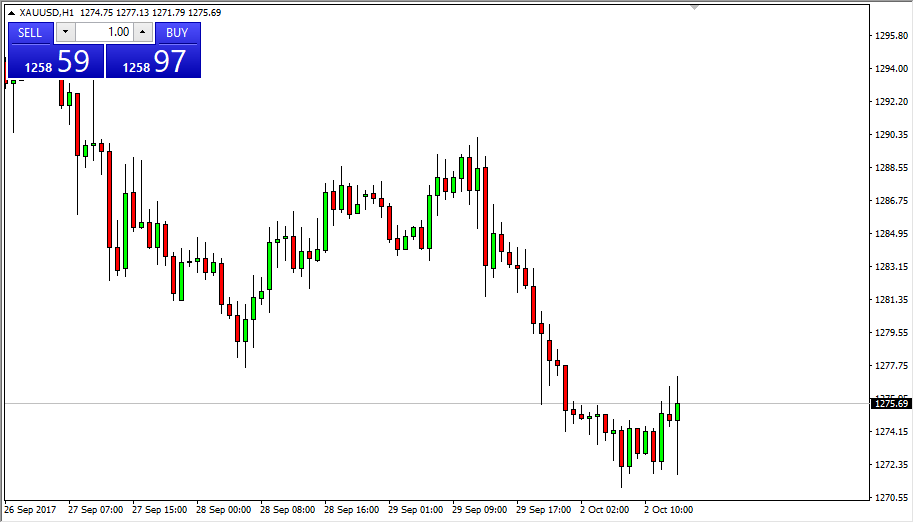Click the XAUUSD,H1 chart title
This screenshot has height=523, width=914.
tap(46, 12)
